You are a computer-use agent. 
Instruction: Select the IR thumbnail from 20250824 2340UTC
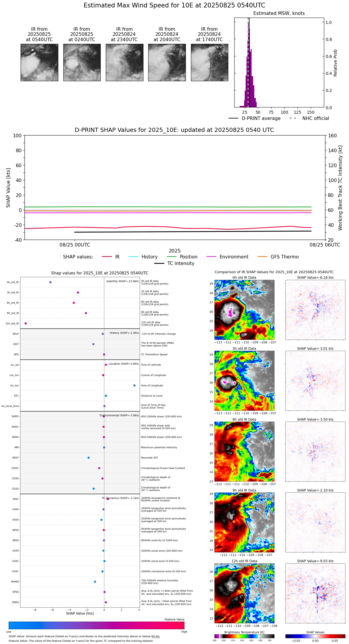pyautogui.click(x=124, y=62)
